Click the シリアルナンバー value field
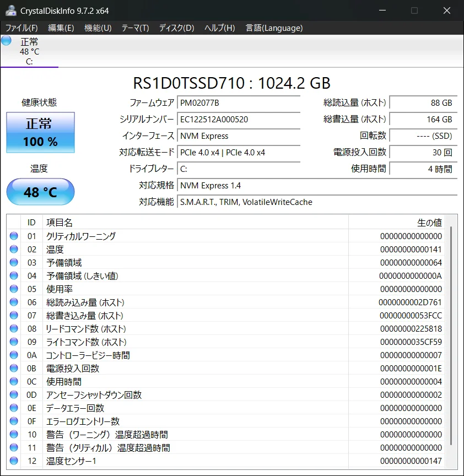 239,120
